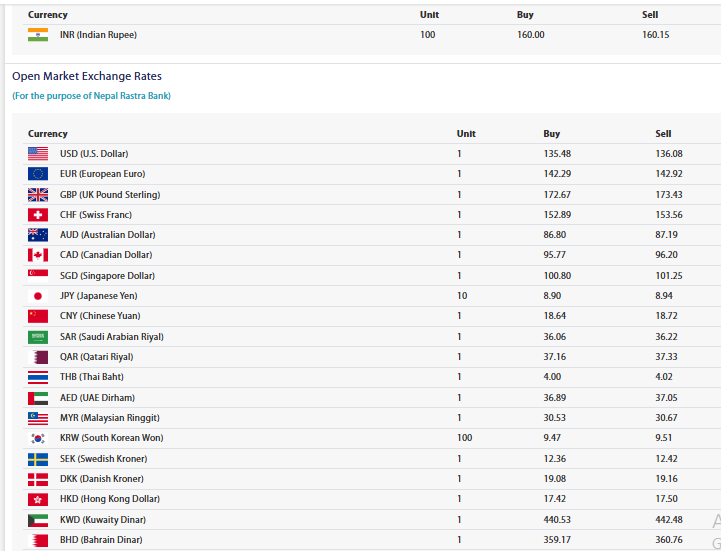Viewport: 721px width, 551px height.
Task: Click the European Union flag icon
Action: coord(38,174)
